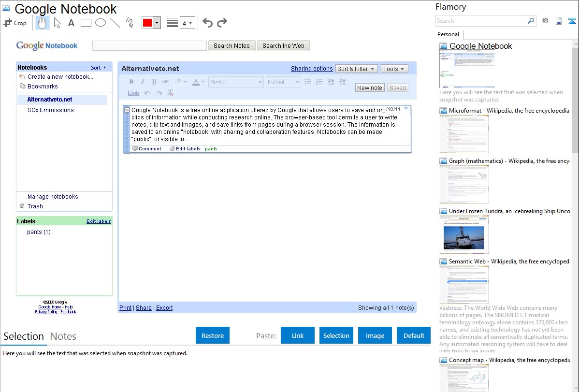Focus the Flamory Search box
The height and width of the screenshot is (392, 579).
pyautogui.click(x=481, y=21)
